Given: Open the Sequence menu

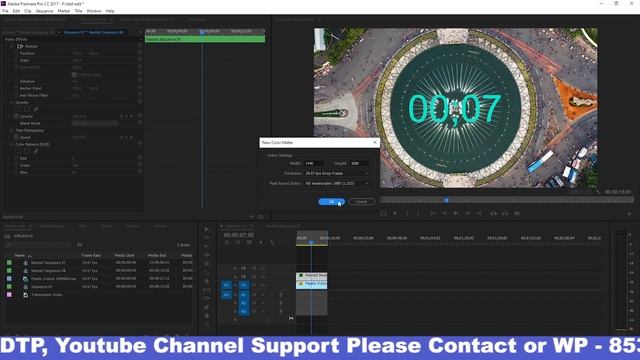Looking at the screenshot, I should click(44, 11).
